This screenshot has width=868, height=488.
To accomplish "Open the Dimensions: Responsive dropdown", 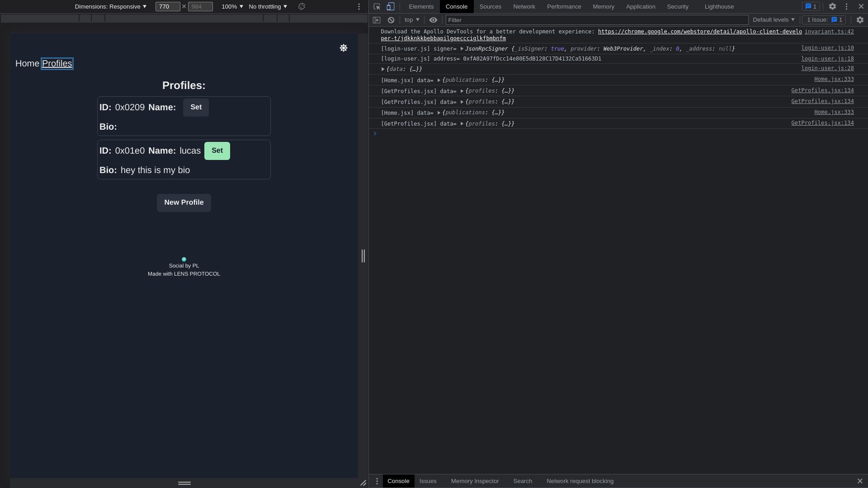I will [111, 7].
